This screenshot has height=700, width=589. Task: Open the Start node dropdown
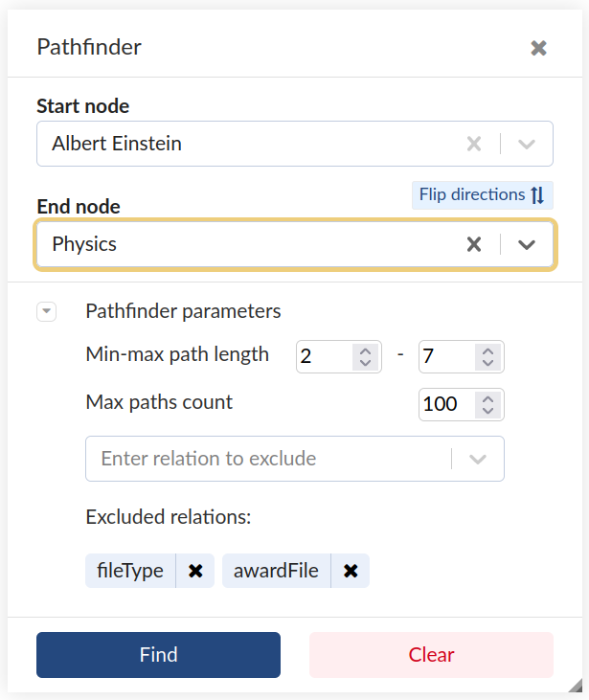click(x=526, y=145)
